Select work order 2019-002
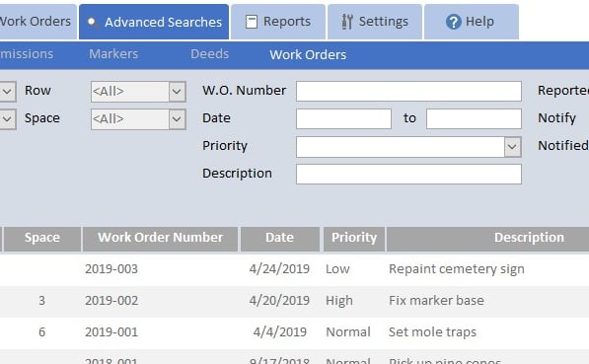Screen dimensions: 589x364 [111, 301]
